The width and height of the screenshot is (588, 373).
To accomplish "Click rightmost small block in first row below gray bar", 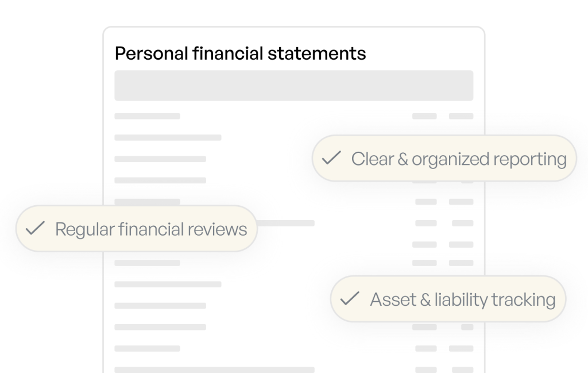I will pyautogui.click(x=461, y=116).
